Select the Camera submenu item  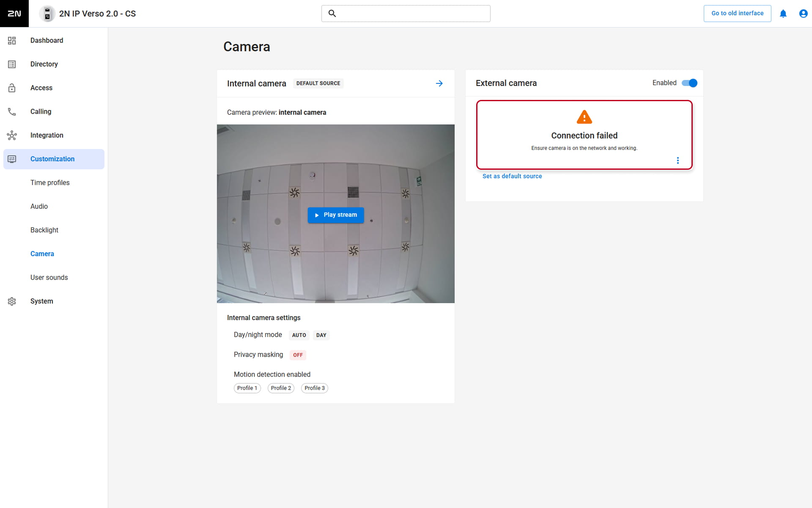tap(42, 254)
